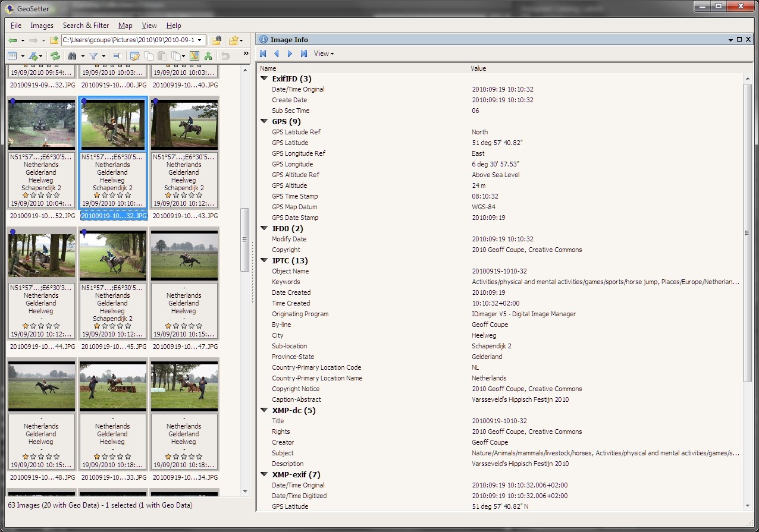Collapse the GPS (9) metadata group
This screenshot has height=532, width=759.
[264, 121]
